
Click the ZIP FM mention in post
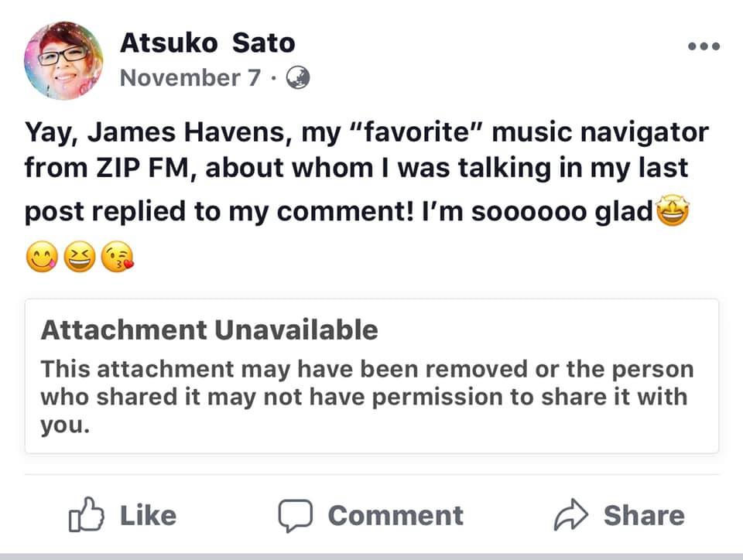pyautogui.click(x=128, y=169)
